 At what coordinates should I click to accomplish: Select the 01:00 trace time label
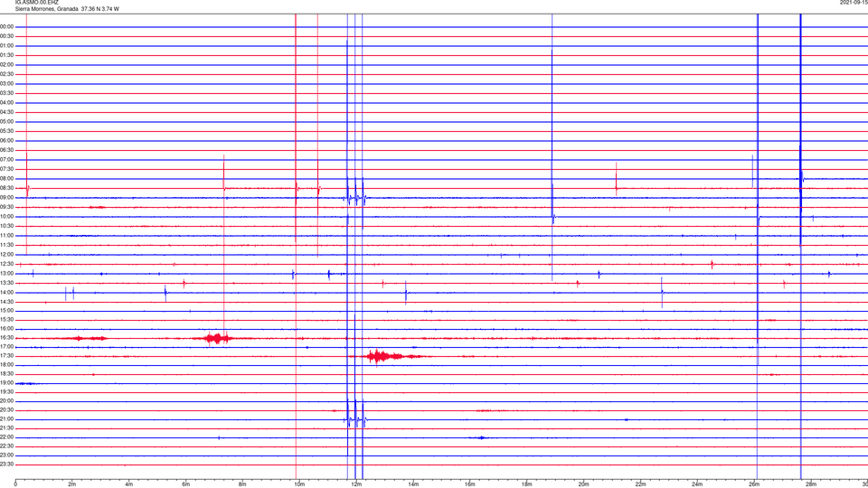click(7, 45)
